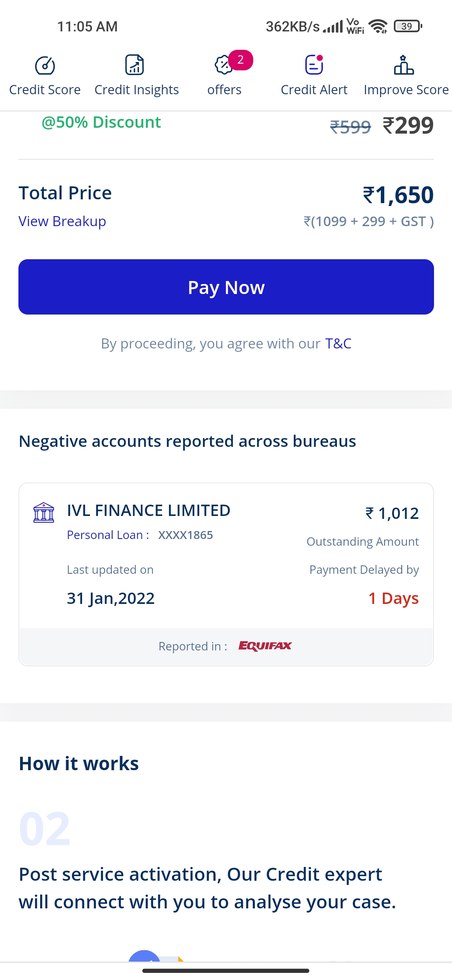
Task: Tap the battery indicator in status bar
Action: [408, 26]
